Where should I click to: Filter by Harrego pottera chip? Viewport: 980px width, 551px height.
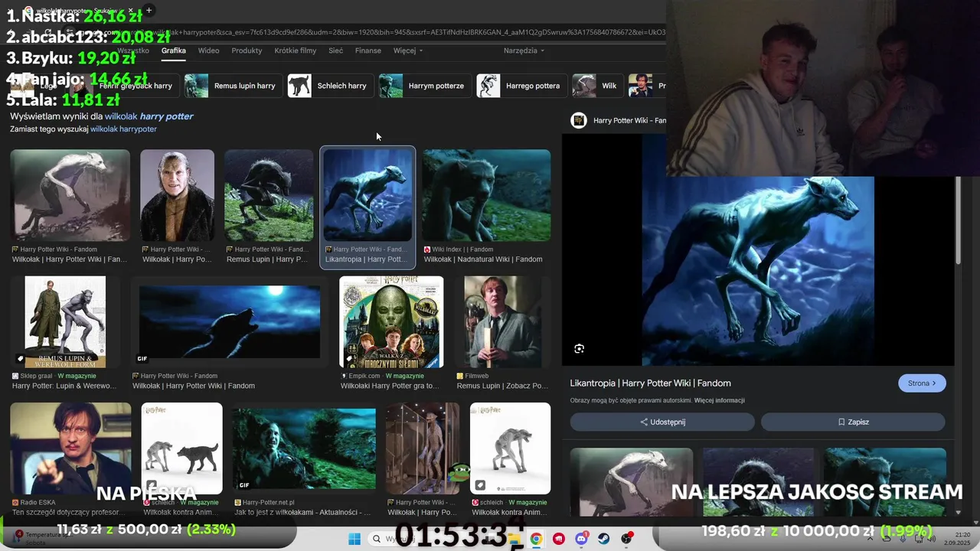(521, 86)
